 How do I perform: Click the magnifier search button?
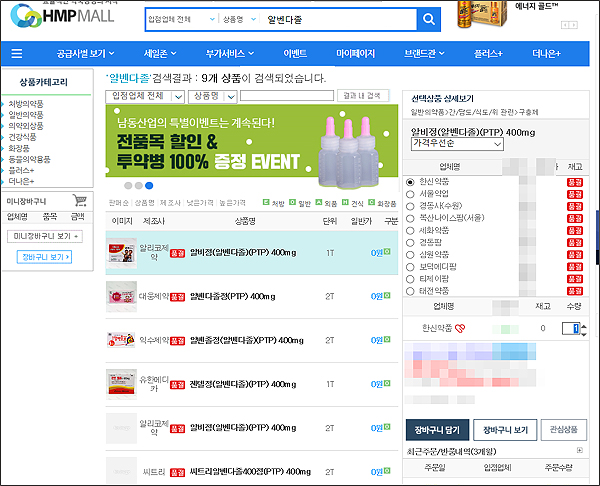coord(429,19)
